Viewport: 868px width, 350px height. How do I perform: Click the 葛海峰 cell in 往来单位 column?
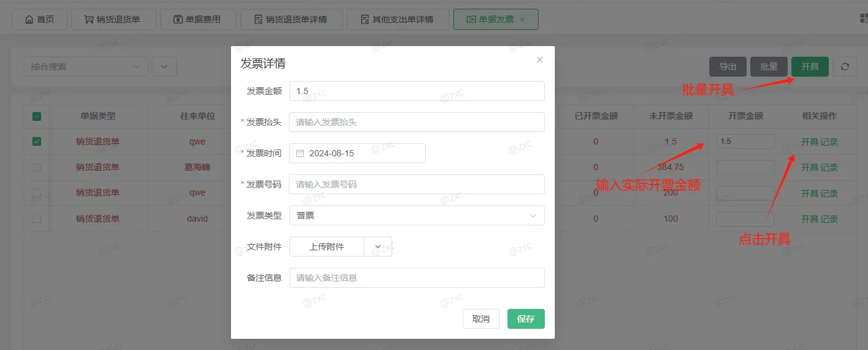[x=197, y=167]
